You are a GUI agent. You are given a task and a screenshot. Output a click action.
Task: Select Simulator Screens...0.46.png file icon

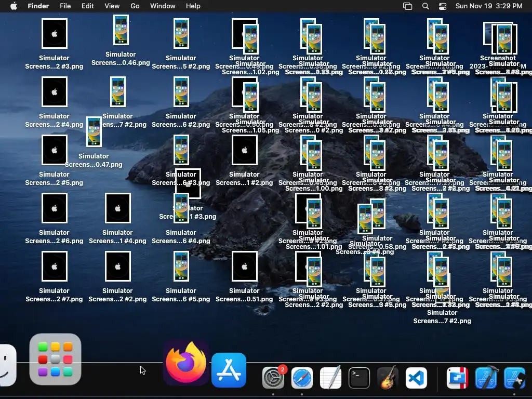(121, 30)
